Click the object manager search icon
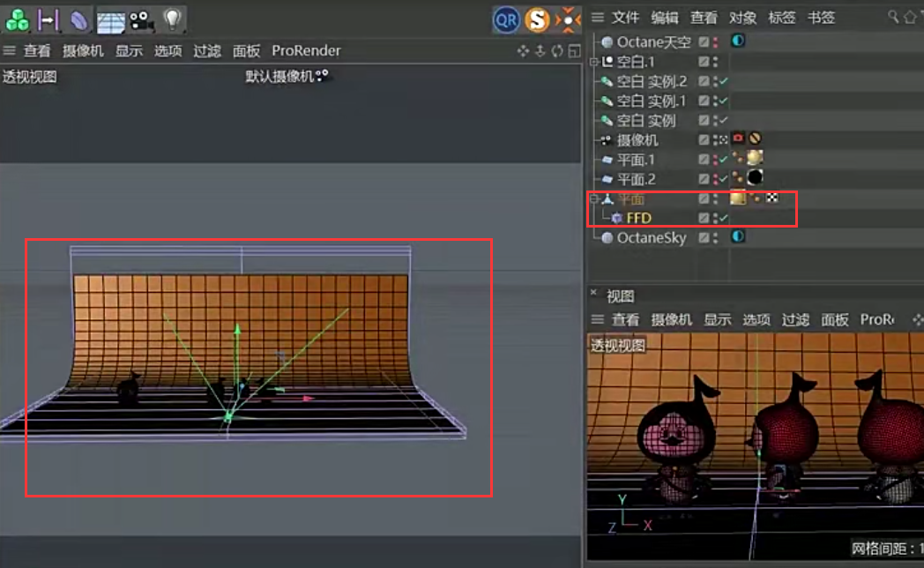 pyautogui.click(x=893, y=17)
